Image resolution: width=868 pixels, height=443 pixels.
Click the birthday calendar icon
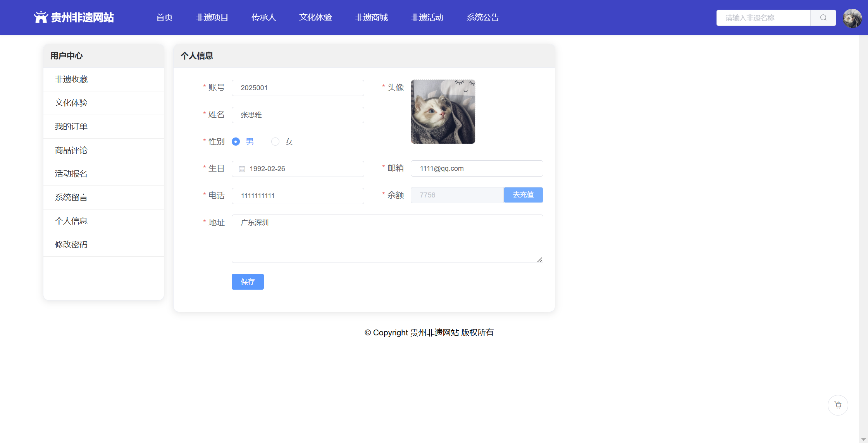[242, 169]
